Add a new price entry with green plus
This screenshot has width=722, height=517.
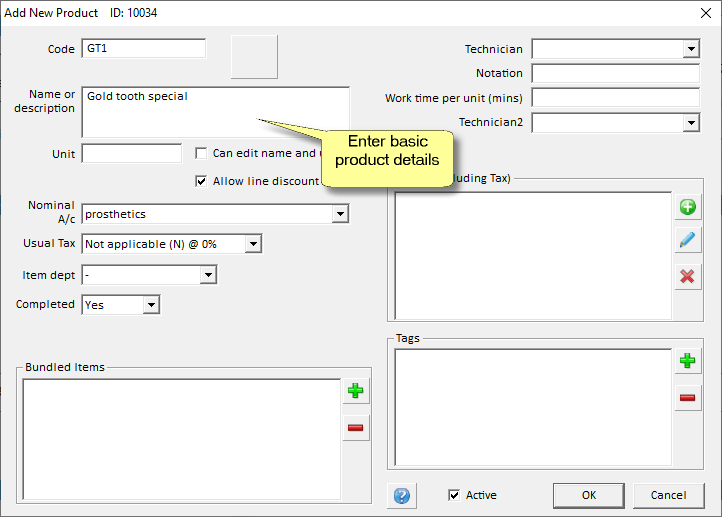click(x=688, y=207)
